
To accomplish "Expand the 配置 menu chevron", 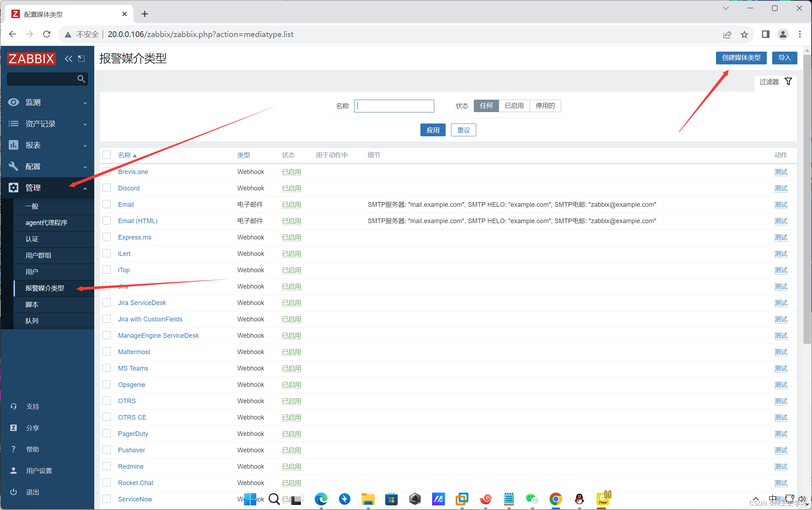I will (x=85, y=167).
